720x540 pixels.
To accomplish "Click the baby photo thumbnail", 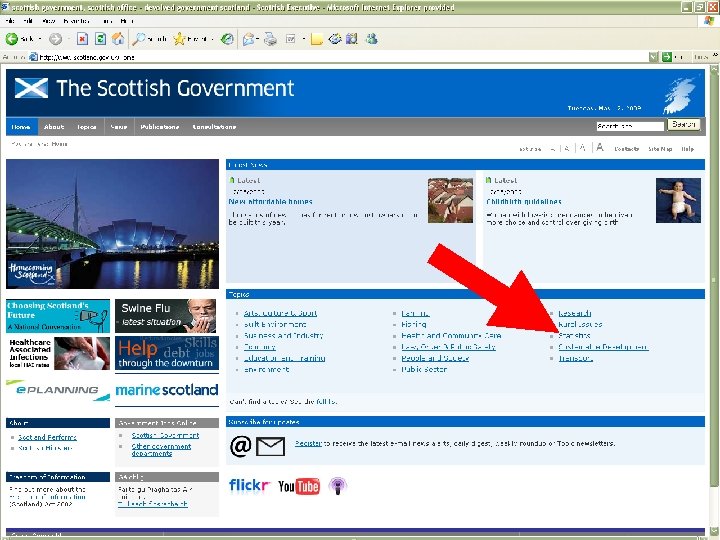I will click(678, 200).
